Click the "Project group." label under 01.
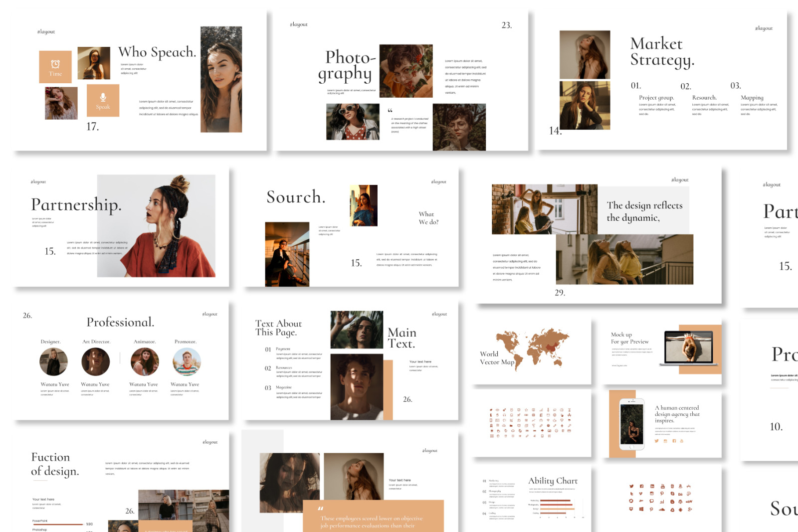This screenshot has width=798, height=532. coord(656,98)
